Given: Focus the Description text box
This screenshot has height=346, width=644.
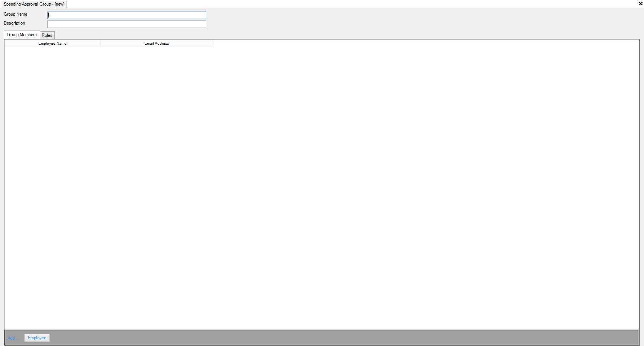Looking at the screenshot, I should (x=126, y=24).
